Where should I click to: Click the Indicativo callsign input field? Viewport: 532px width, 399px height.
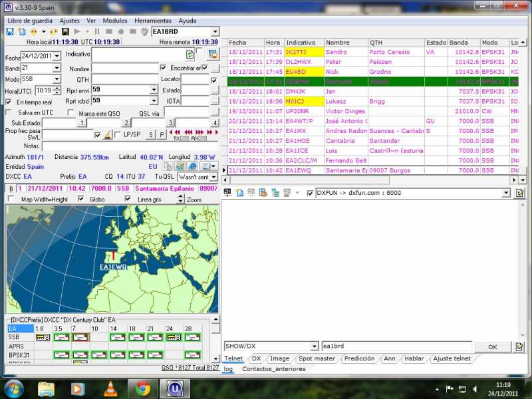pos(137,54)
